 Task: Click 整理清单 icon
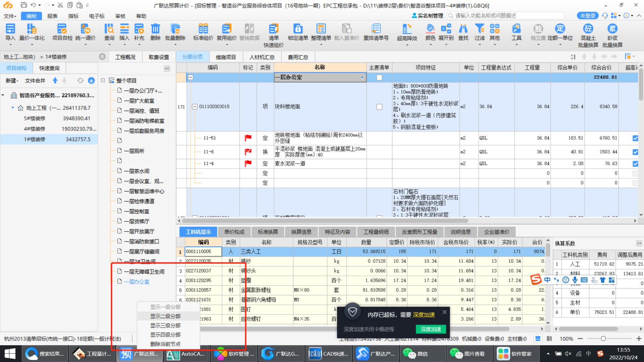(x=321, y=32)
